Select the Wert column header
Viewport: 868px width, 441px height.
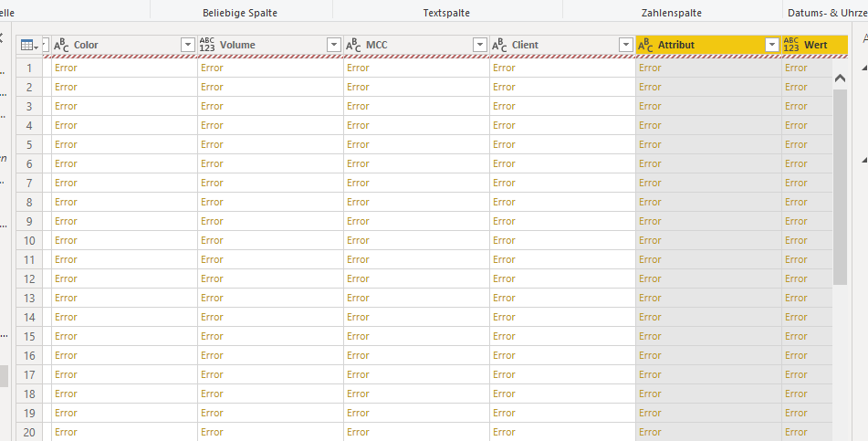tap(815, 45)
